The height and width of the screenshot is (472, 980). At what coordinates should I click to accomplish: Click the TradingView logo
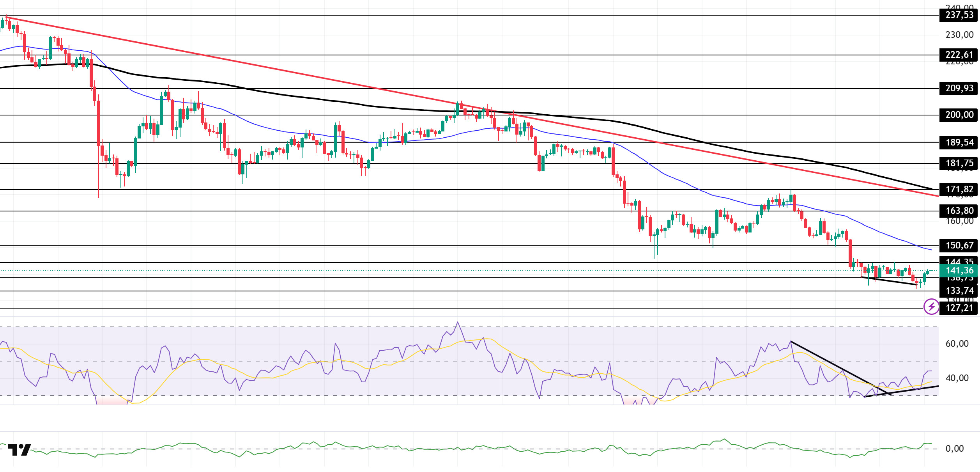pyautogui.click(x=19, y=450)
